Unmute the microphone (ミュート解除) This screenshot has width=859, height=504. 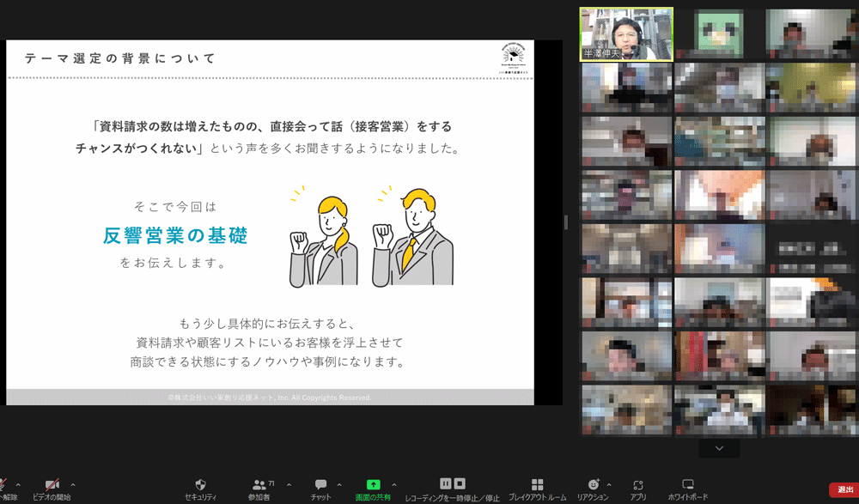[x=5, y=487]
